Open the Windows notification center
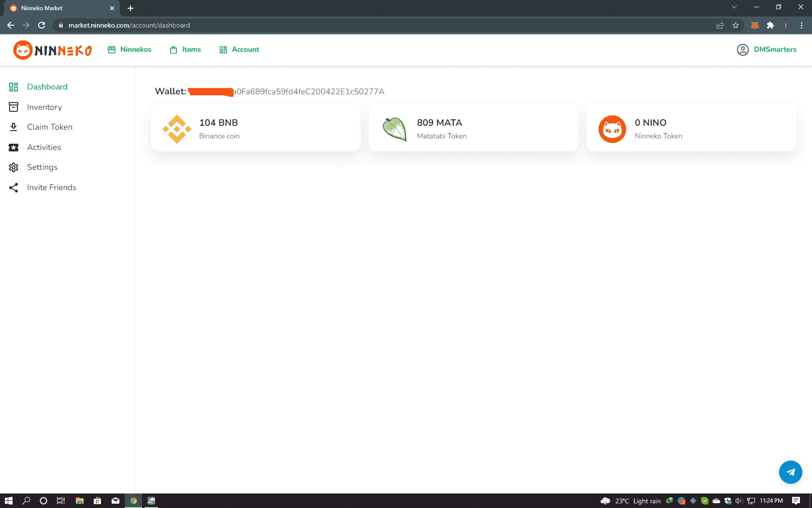The image size is (812, 508). tap(796, 501)
